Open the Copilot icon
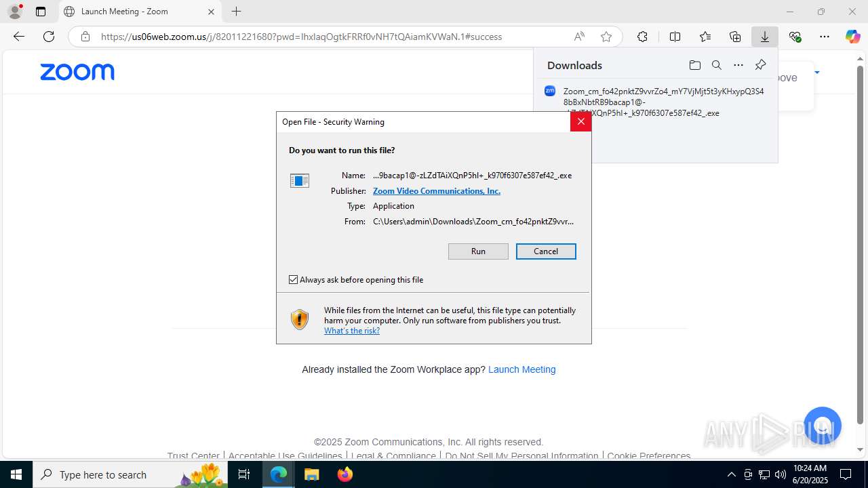 point(852,37)
